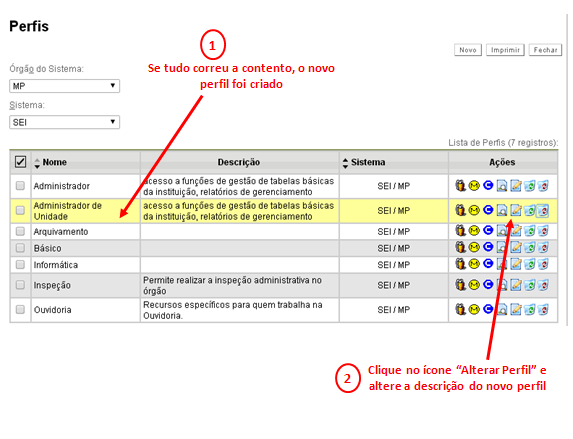Click the Novo button

[x=468, y=50]
